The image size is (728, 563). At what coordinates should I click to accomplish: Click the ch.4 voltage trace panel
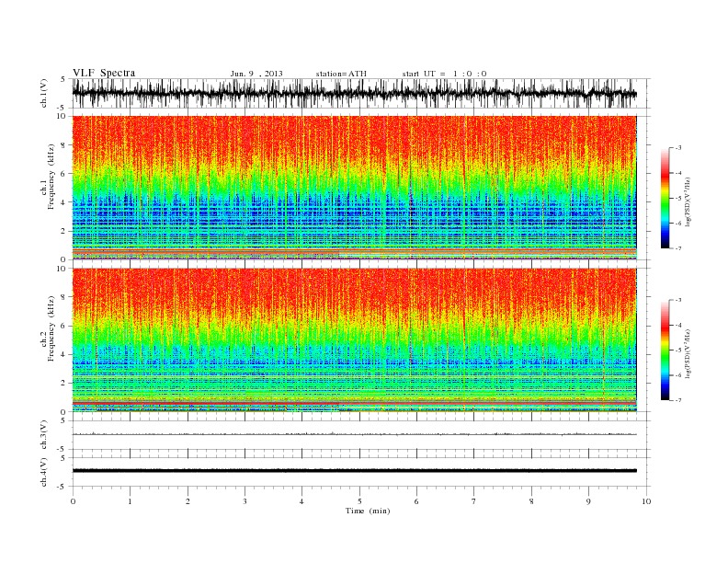(x=361, y=472)
